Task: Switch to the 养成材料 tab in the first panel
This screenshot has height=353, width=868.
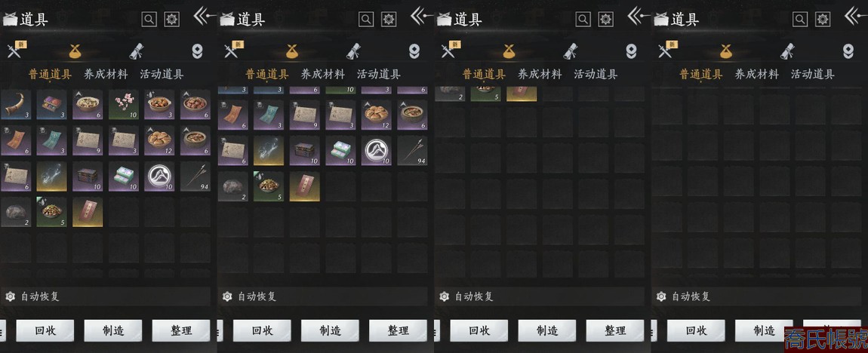Action: pyautogui.click(x=106, y=74)
